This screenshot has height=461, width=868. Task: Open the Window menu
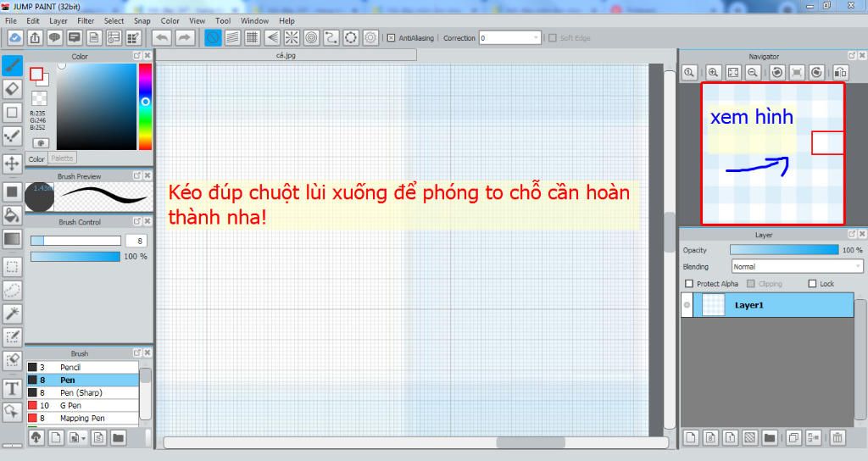click(x=254, y=21)
